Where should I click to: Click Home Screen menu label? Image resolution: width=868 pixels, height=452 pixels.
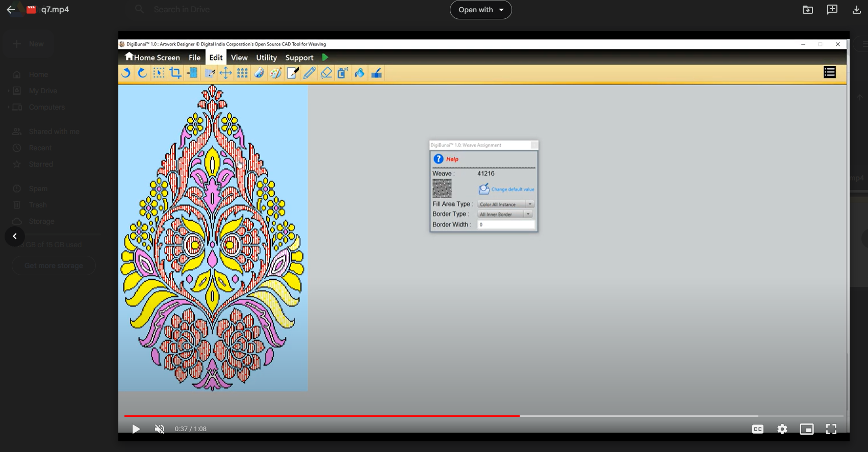(157, 58)
